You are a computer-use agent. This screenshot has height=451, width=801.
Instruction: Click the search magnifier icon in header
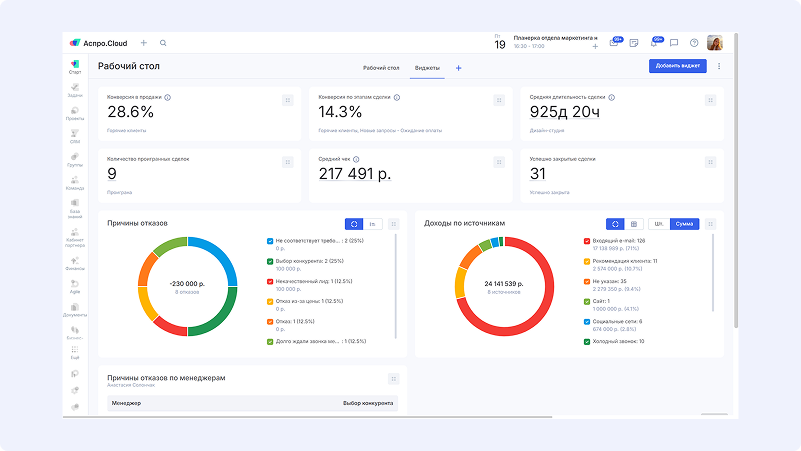tap(163, 43)
